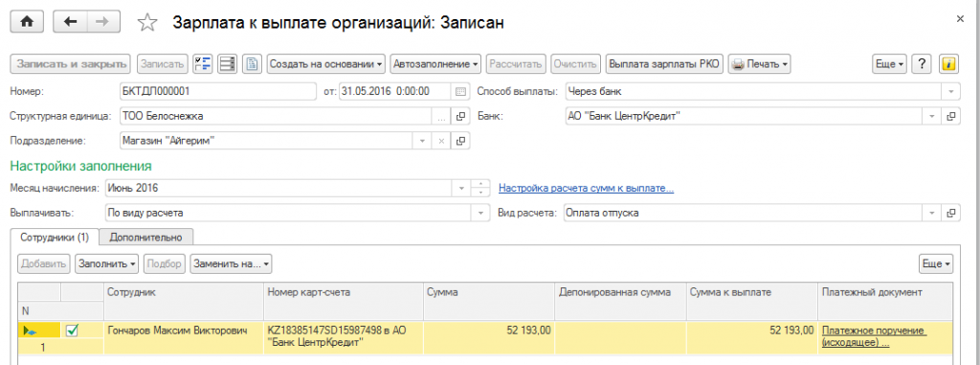
Task: Select the Сотрудники (1) tab
Action: pyautogui.click(x=55, y=238)
